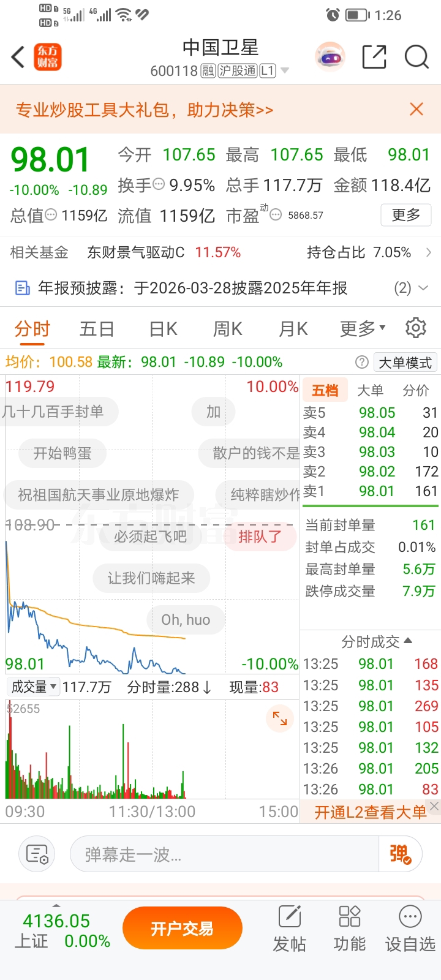Toggle the 弹 danmaku switch
Screen dimensions: 441x980
(401, 854)
